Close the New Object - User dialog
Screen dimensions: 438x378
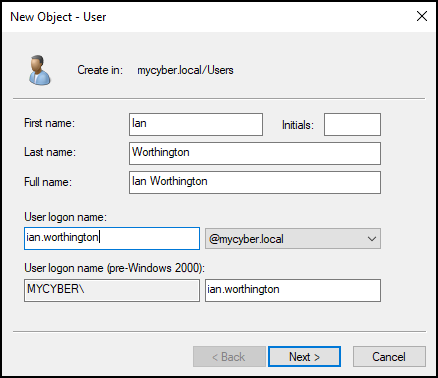[x=422, y=16]
